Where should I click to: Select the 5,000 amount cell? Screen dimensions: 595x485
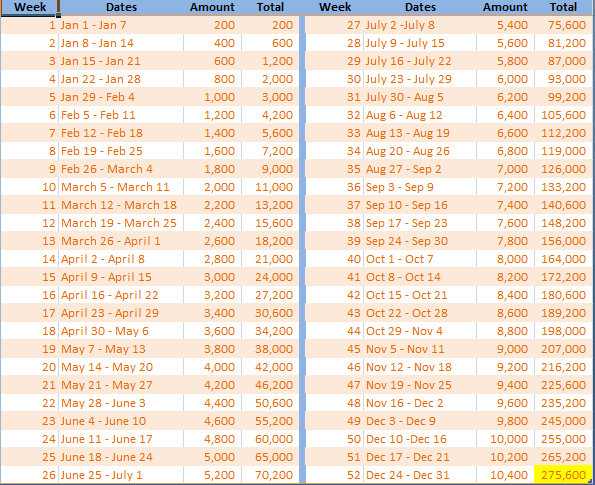212,457
